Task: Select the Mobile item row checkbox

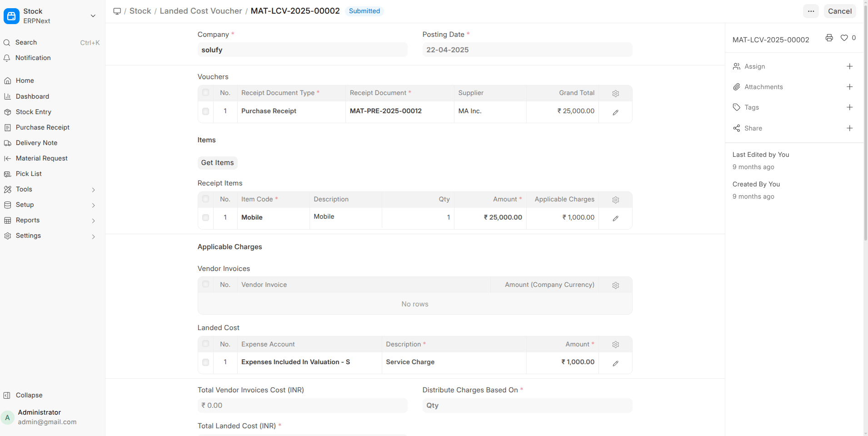Action: pyautogui.click(x=205, y=218)
